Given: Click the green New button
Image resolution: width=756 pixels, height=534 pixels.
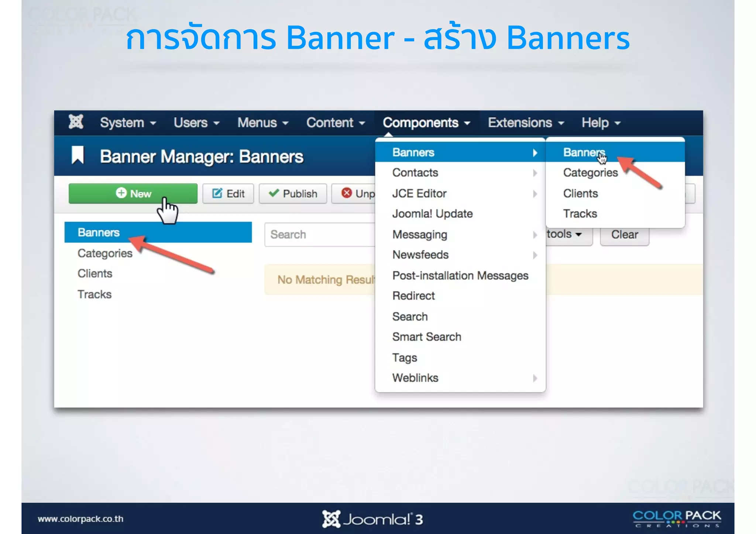Looking at the screenshot, I should coord(133,193).
